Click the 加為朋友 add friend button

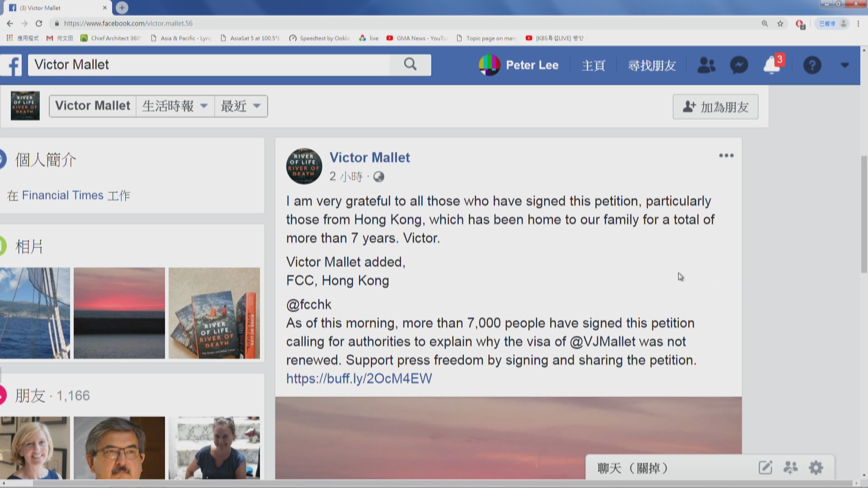(715, 107)
